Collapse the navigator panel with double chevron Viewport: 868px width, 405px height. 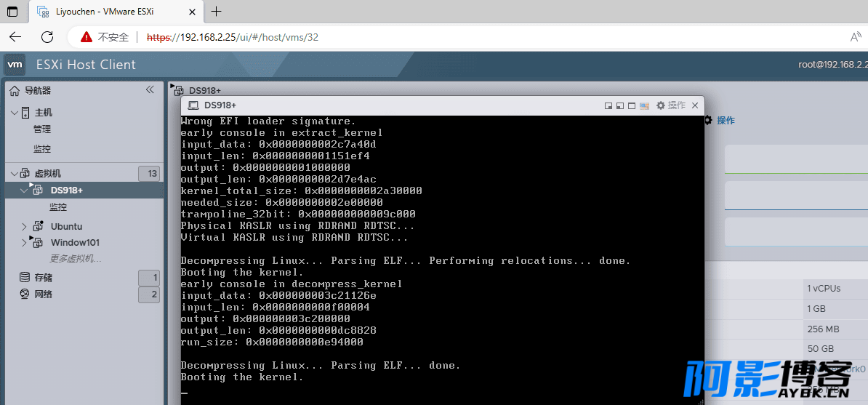pos(150,89)
